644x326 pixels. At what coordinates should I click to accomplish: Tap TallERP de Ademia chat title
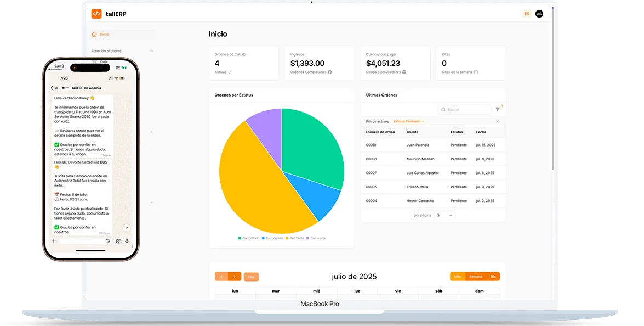point(86,88)
